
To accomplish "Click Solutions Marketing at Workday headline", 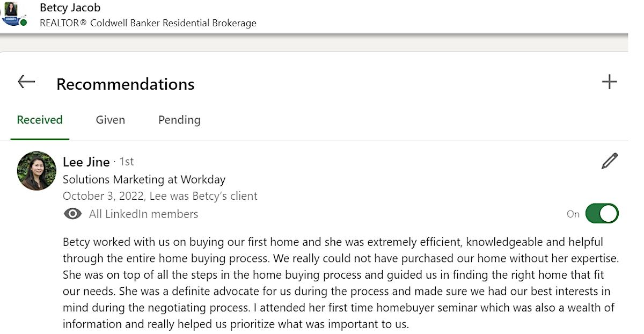I will click(x=144, y=179).
